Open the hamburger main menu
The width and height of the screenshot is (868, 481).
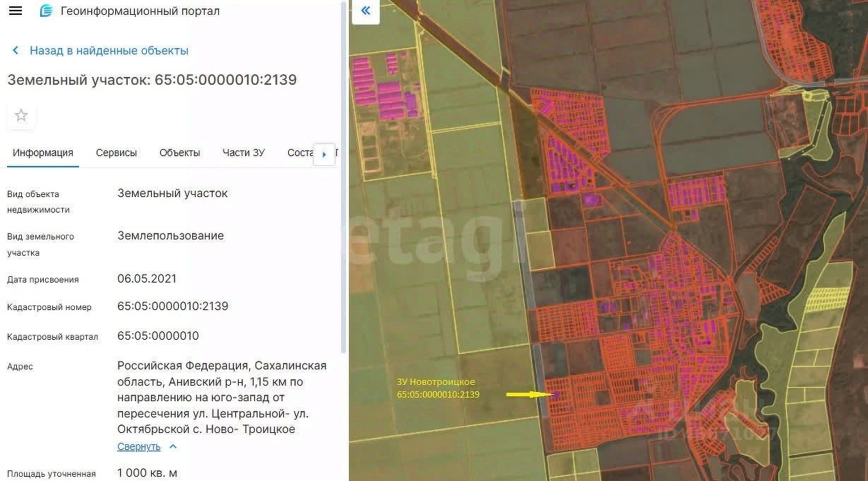(15, 11)
